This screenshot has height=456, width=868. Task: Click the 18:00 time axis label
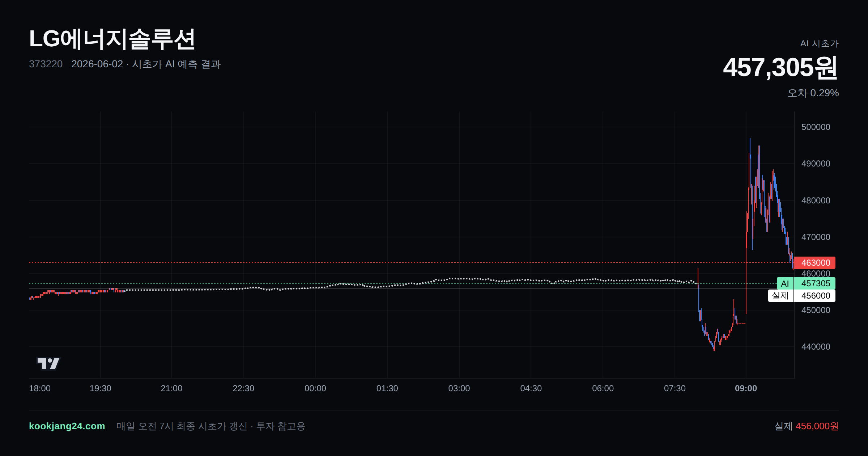point(40,388)
